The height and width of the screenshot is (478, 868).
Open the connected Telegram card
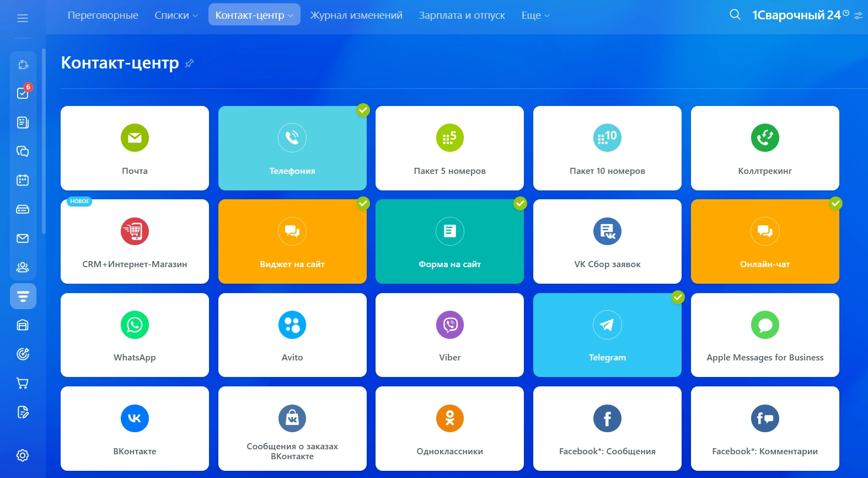[607, 335]
